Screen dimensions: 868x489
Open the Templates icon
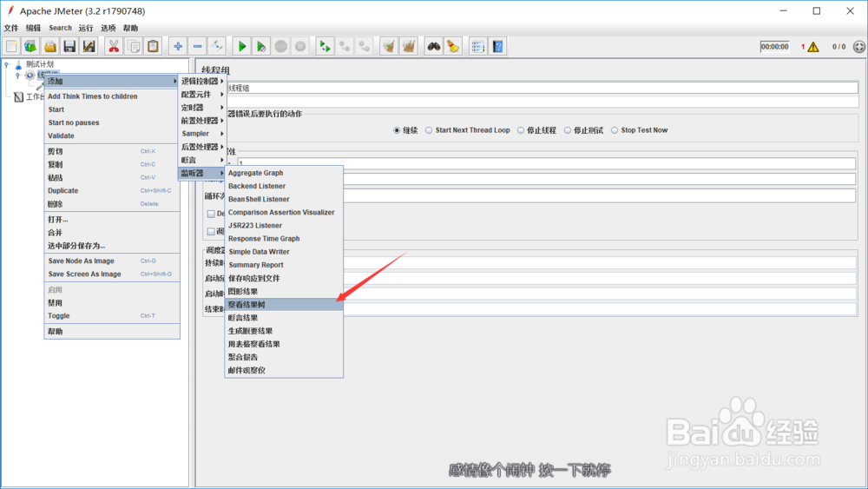pos(30,47)
